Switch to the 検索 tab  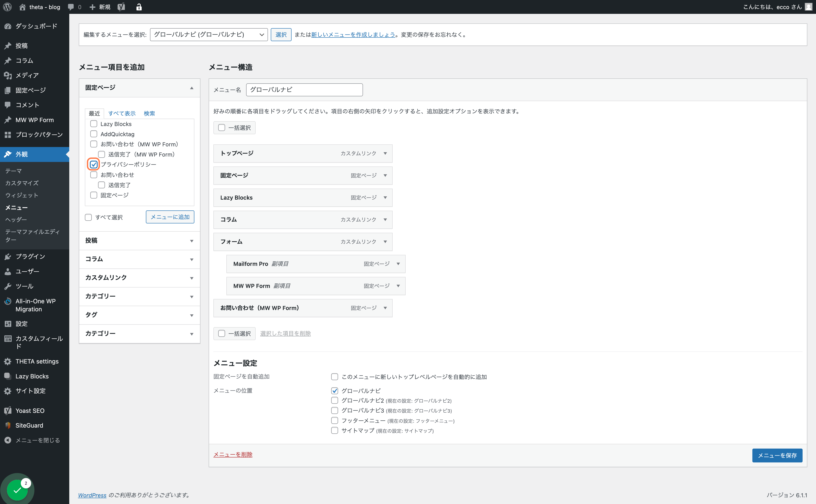149,113
